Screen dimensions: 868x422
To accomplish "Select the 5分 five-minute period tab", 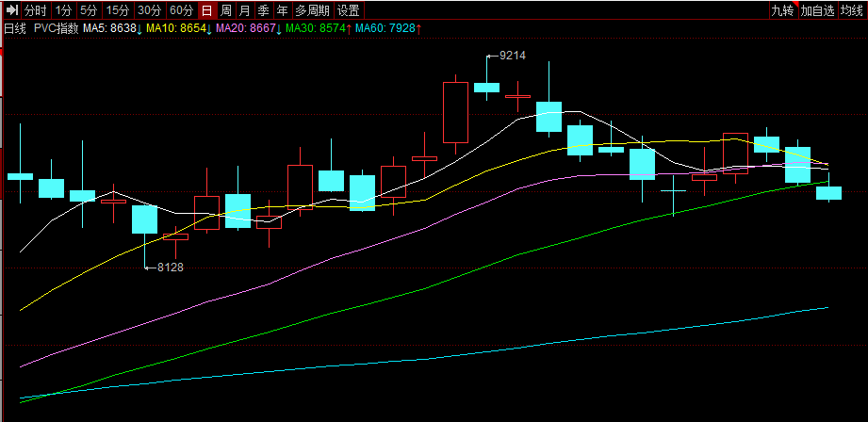I will 90,9.
